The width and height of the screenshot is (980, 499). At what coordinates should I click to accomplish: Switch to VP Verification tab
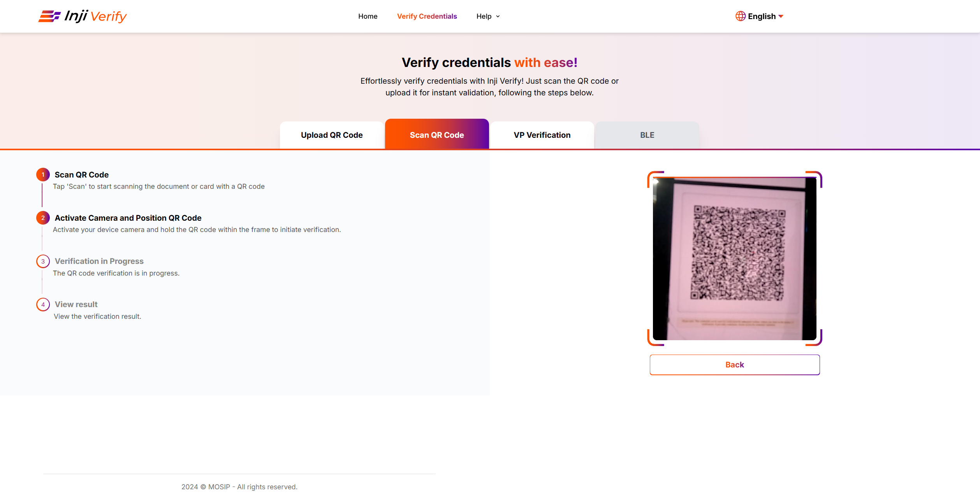(x=542, y=135)
